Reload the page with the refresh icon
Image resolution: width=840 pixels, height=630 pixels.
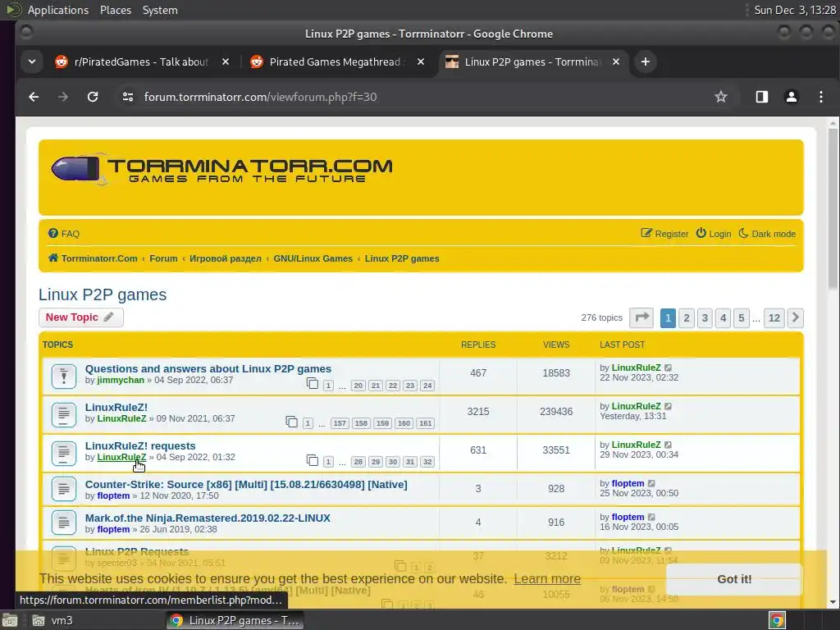coord(93,97)
